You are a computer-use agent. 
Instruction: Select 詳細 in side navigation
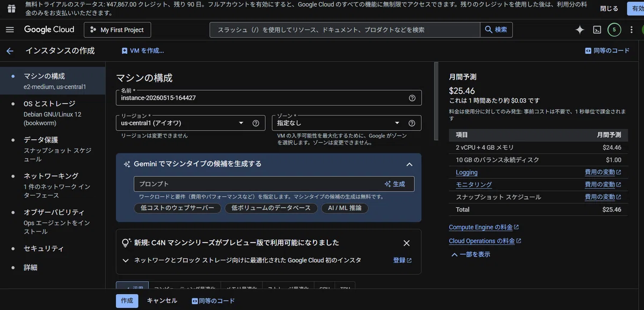coord(53,267)
